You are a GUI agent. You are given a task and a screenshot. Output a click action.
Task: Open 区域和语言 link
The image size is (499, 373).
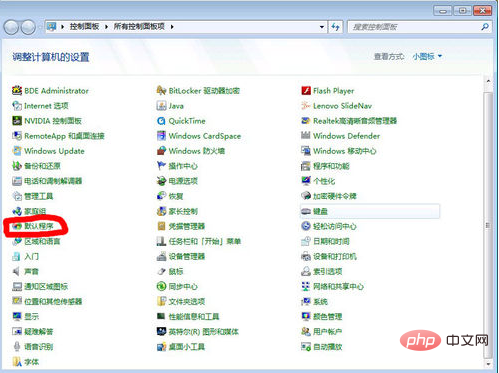[x=42, y=241]
